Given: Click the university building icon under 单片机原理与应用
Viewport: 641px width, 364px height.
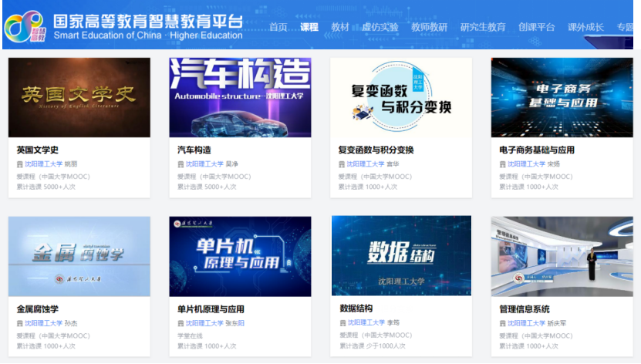Looking at the screenshot, I should (x=180, y=324).
